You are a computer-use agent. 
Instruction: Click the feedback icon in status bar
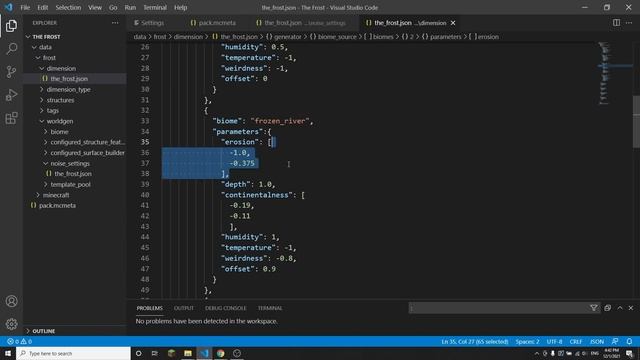[615, 341]
